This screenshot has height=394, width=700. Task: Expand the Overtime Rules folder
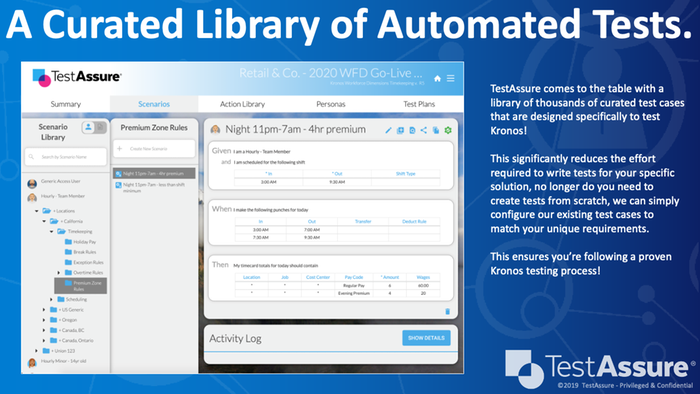[x=58, y=273]
